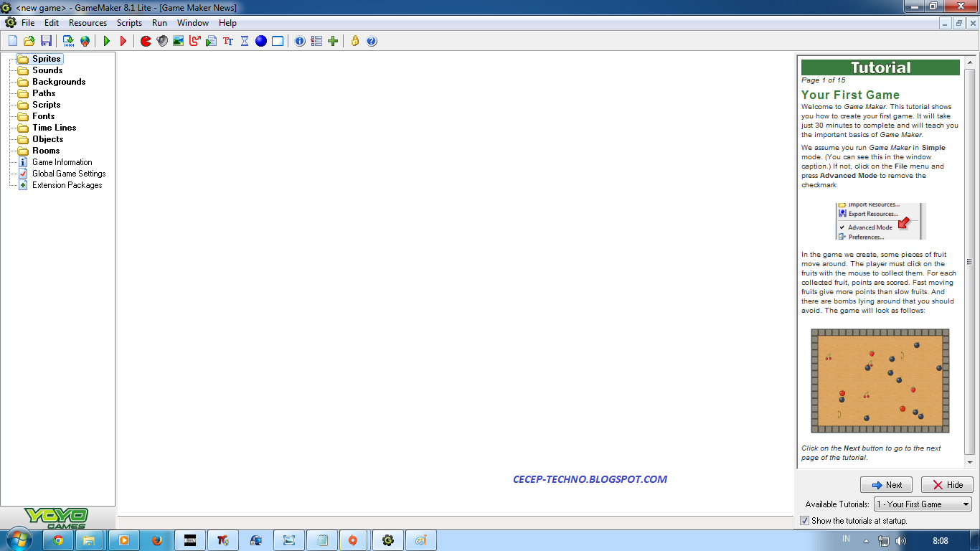The height and width of the screenshot is (551, 980).
Task: Run game in debug mode red arrow
Action: click(123, 41)
